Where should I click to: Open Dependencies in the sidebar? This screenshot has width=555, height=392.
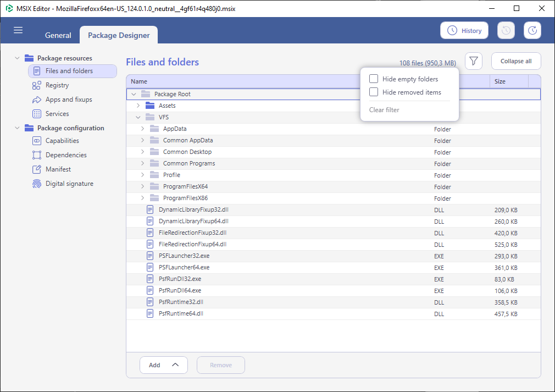66,154
